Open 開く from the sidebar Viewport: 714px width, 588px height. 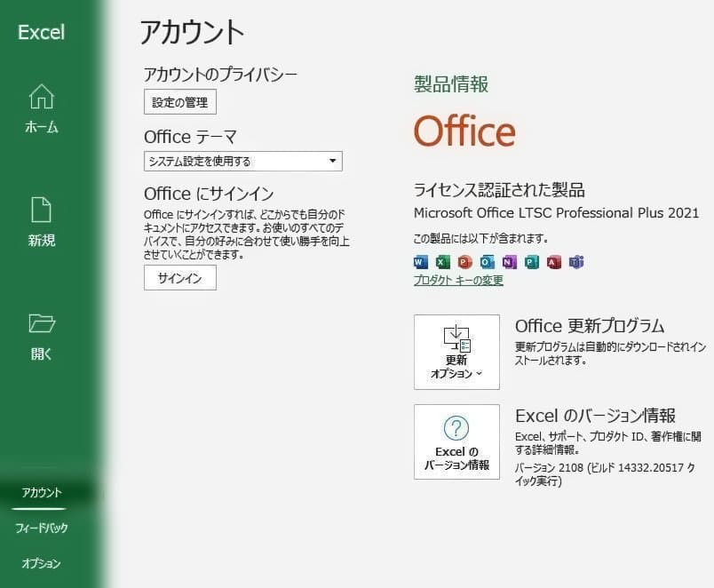point(40,336)
